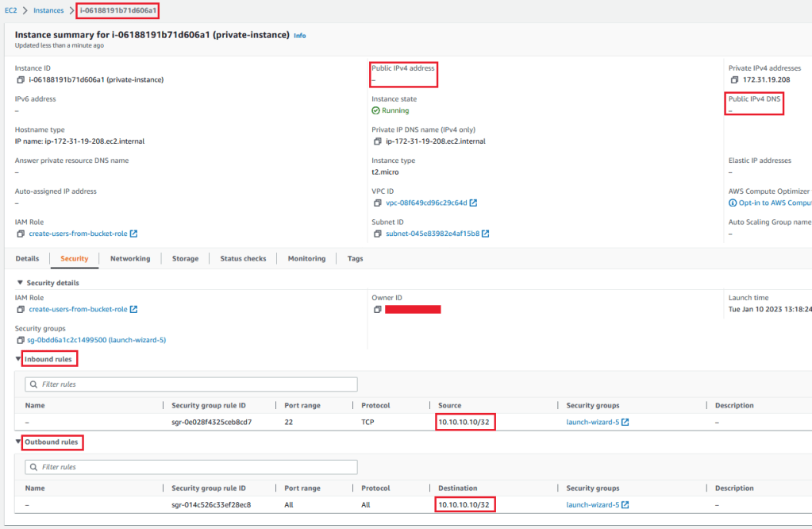Copy the Subnet ID icon
812x529 pixels.
coord(377,234)
